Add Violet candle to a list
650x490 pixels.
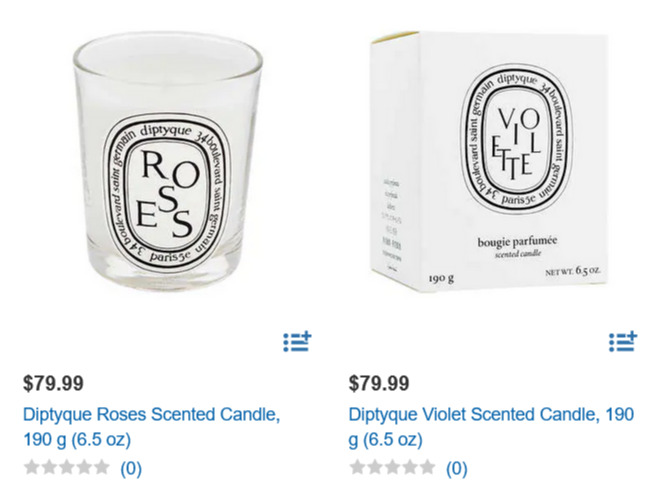[x=623, y=342]
